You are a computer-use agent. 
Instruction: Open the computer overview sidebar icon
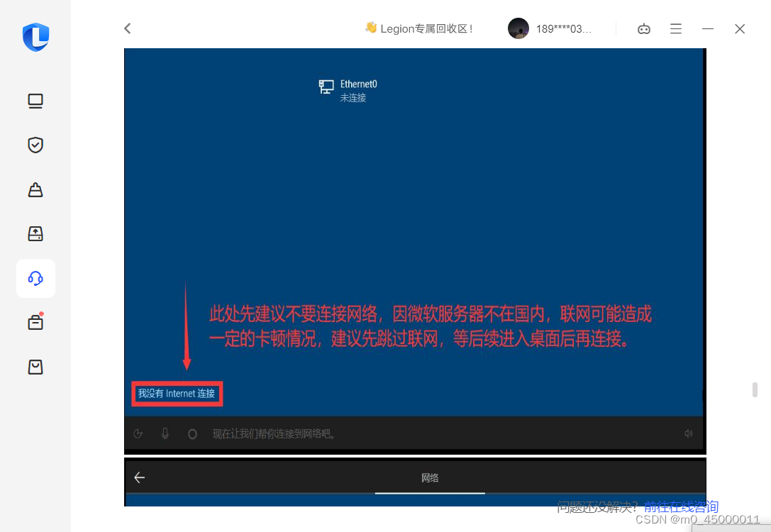[x=35, y=101]
